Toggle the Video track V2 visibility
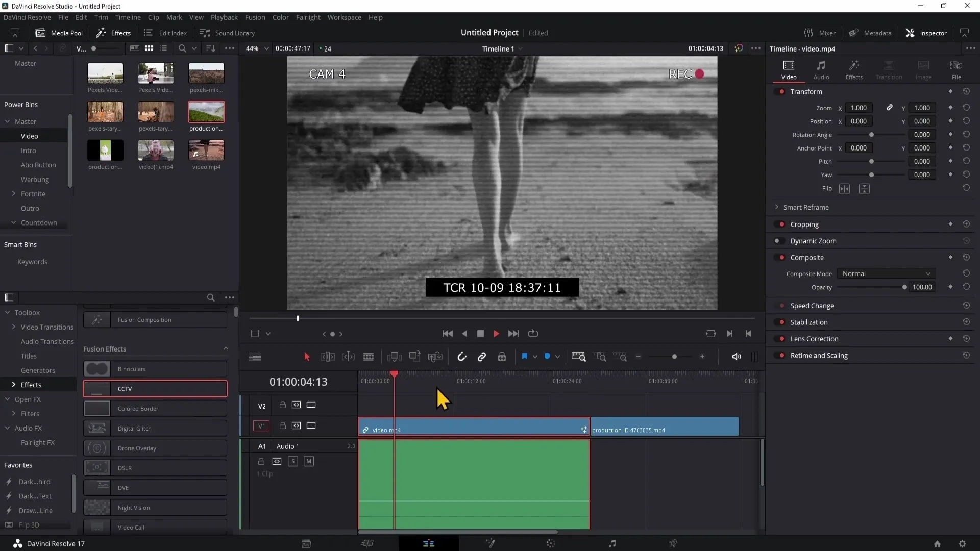 click(x=311, y=405)
